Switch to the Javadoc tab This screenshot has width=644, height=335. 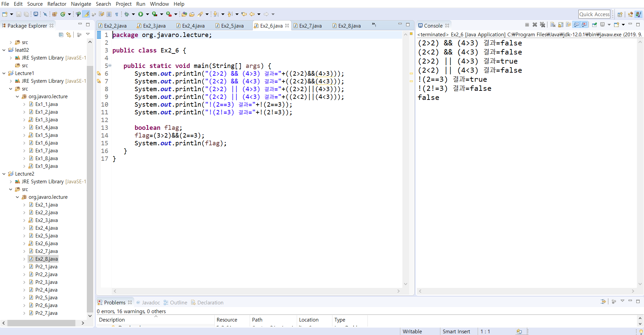[148, 303]
